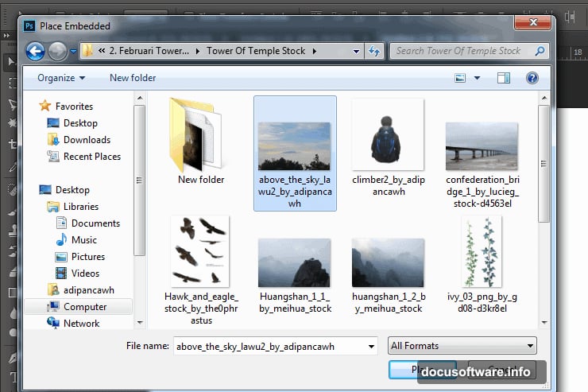Select Hawk_and_eagle_stock image

[x=201, y=270]
